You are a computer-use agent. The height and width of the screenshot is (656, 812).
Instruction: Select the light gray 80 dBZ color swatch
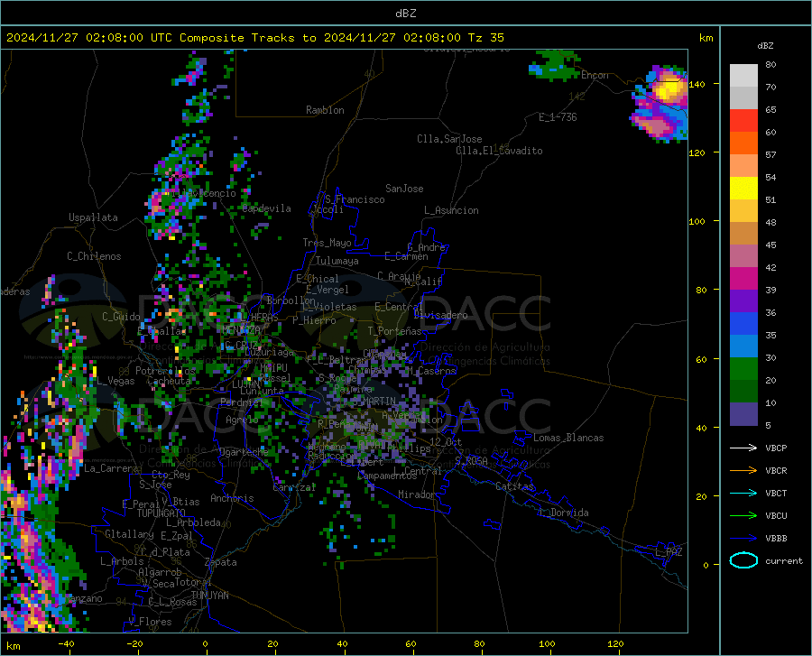743,75
